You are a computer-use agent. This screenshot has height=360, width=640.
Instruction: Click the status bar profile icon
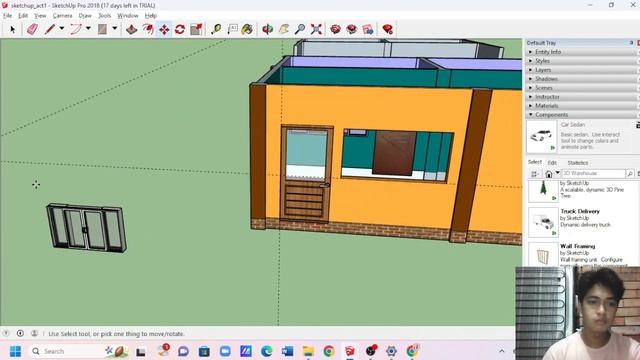35,333
